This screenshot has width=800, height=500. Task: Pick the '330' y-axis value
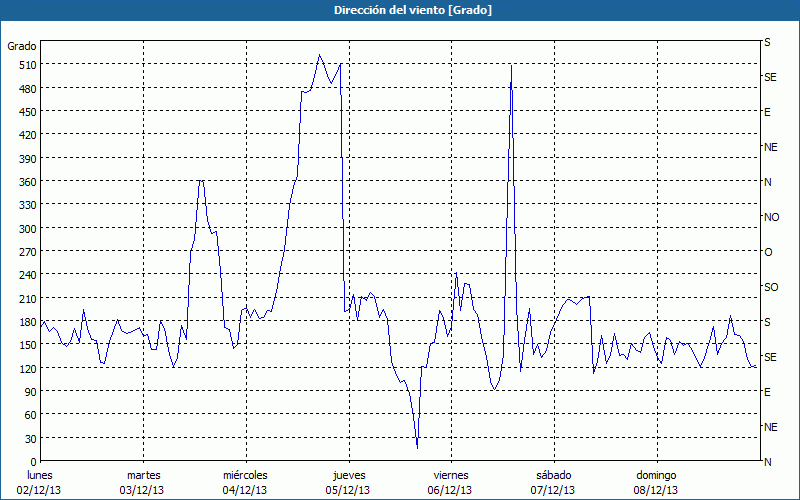click(x=28, y=206)
